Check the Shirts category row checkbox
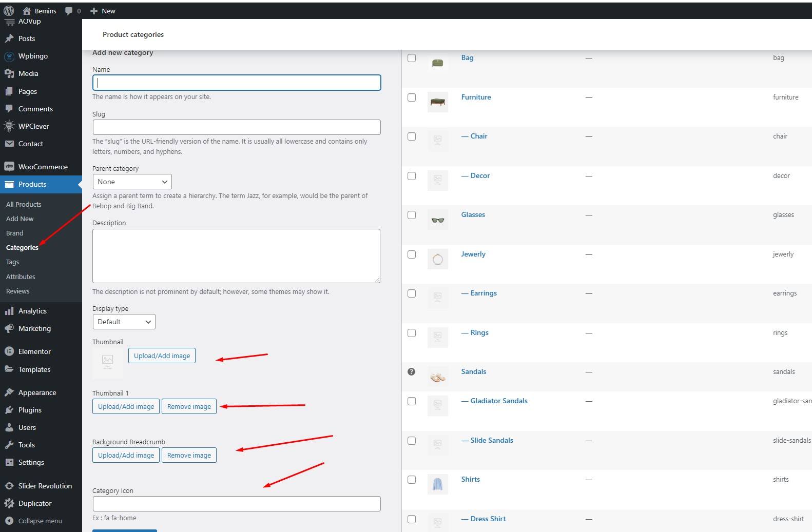The width and height of the screenshot is (812, 532). 412,480
